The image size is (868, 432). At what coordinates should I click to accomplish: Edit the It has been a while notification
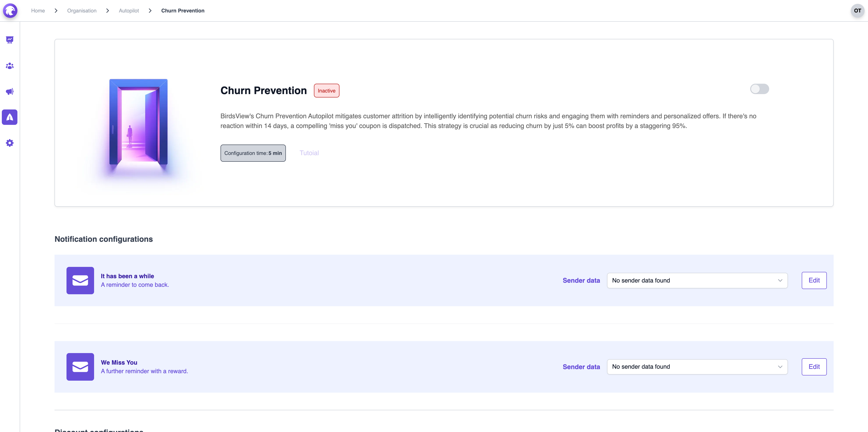(814, 280)
